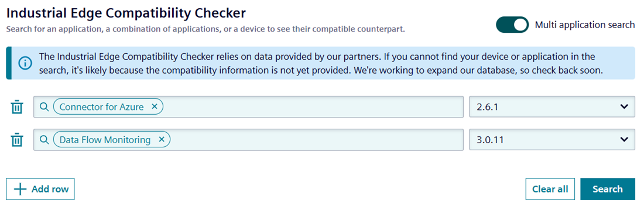Delete the Data Flow Monitoring row via trash icon

pos(16,140)
